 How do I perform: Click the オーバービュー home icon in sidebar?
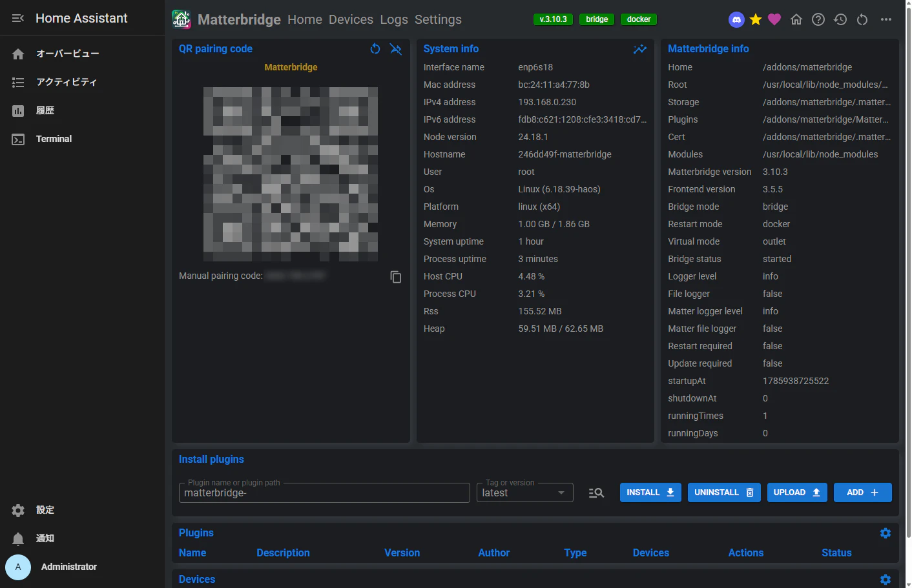[x=18, y=54]
